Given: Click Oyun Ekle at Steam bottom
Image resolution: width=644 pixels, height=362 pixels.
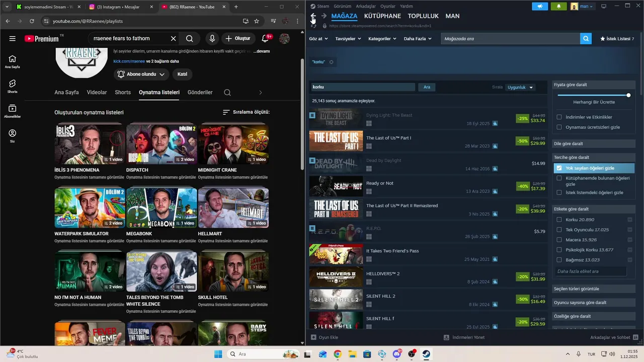Looking at the screenshot, I should click(x=325, y=337).
